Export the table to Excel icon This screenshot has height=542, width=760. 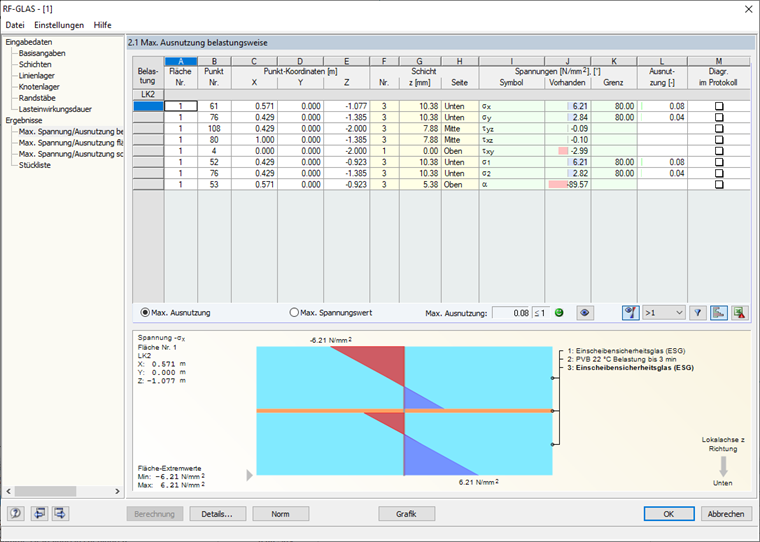point(740,313)
